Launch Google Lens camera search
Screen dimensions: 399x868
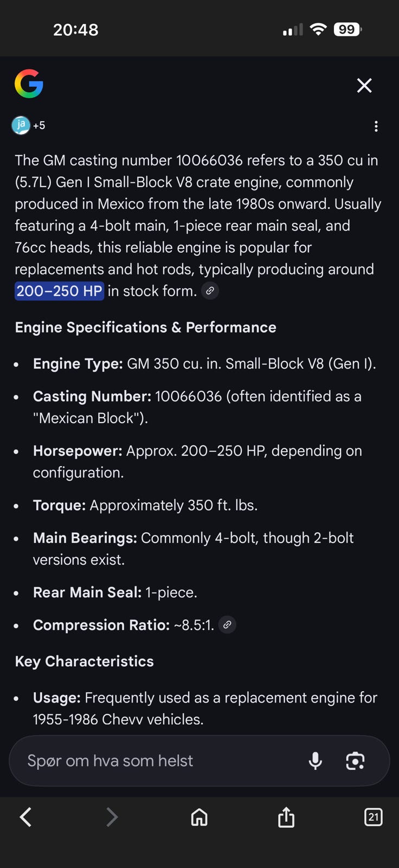[355, 761]
